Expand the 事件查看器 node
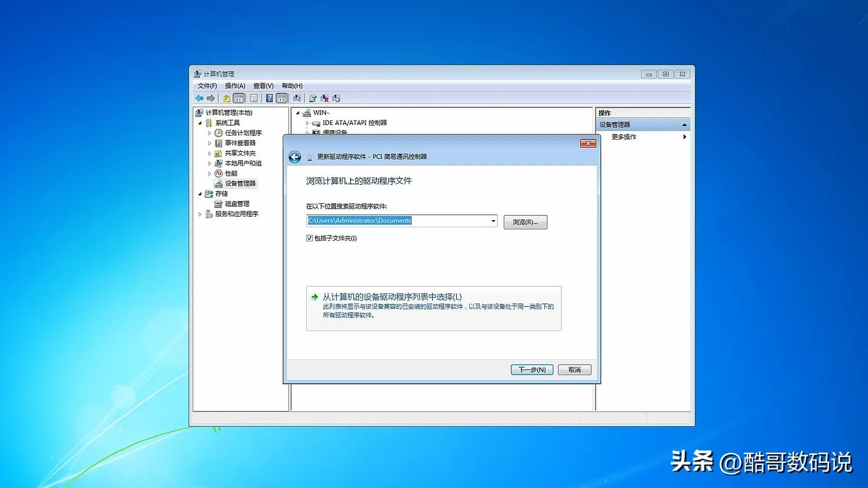Screen dimensions: 868x488 209,143
